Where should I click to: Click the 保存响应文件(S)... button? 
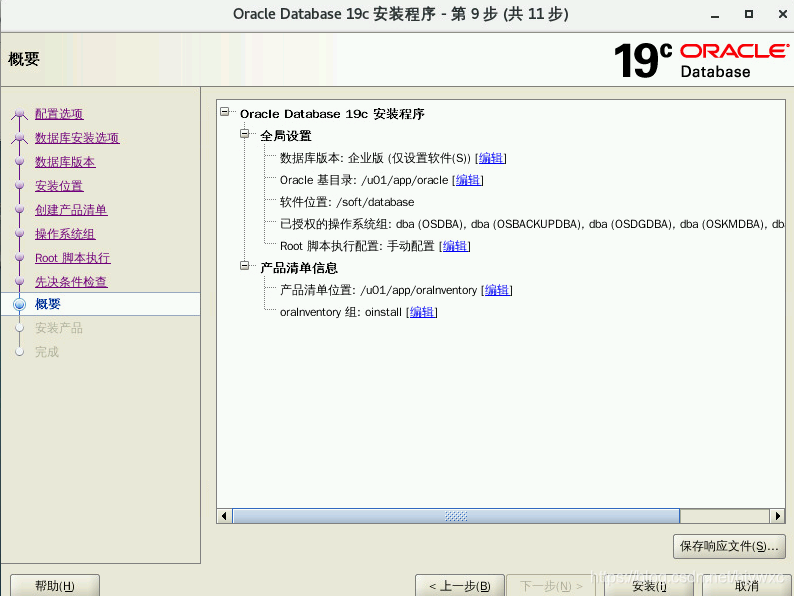[x=729, y=546]
